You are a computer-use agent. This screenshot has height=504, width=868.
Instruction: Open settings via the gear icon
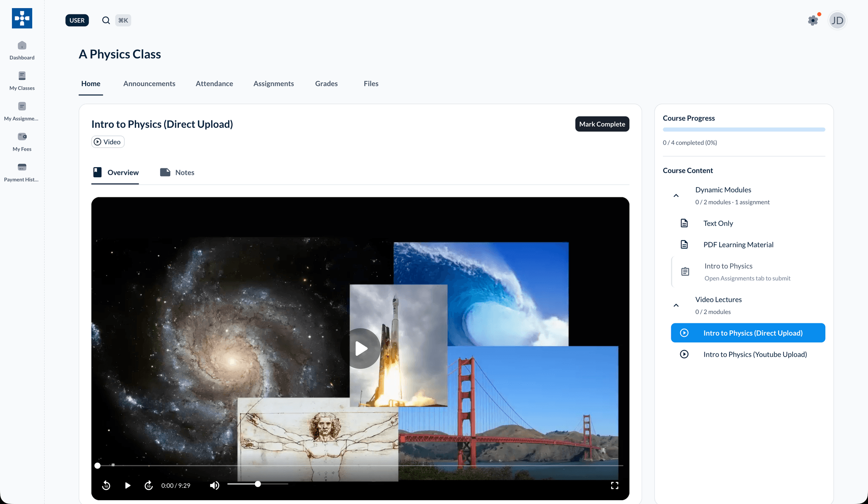(813, 20)
